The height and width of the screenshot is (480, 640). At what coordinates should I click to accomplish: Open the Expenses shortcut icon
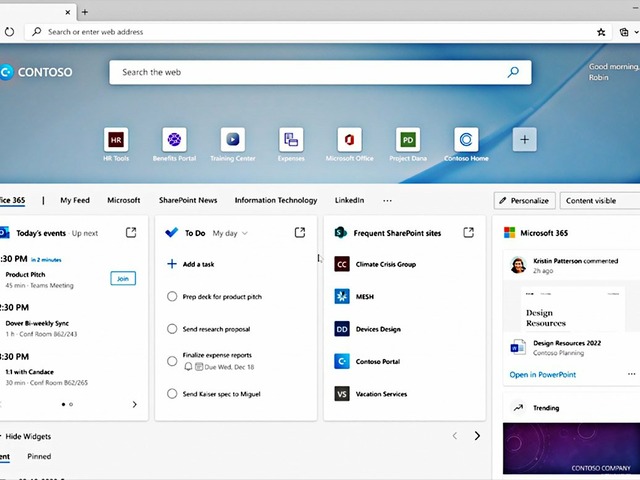(291, 140)
